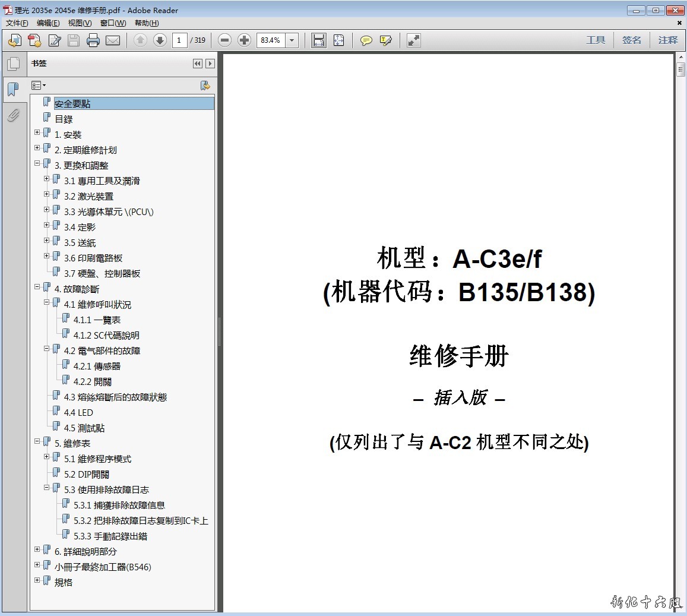
Task: Open the 工具 pane
Action: 596,40
